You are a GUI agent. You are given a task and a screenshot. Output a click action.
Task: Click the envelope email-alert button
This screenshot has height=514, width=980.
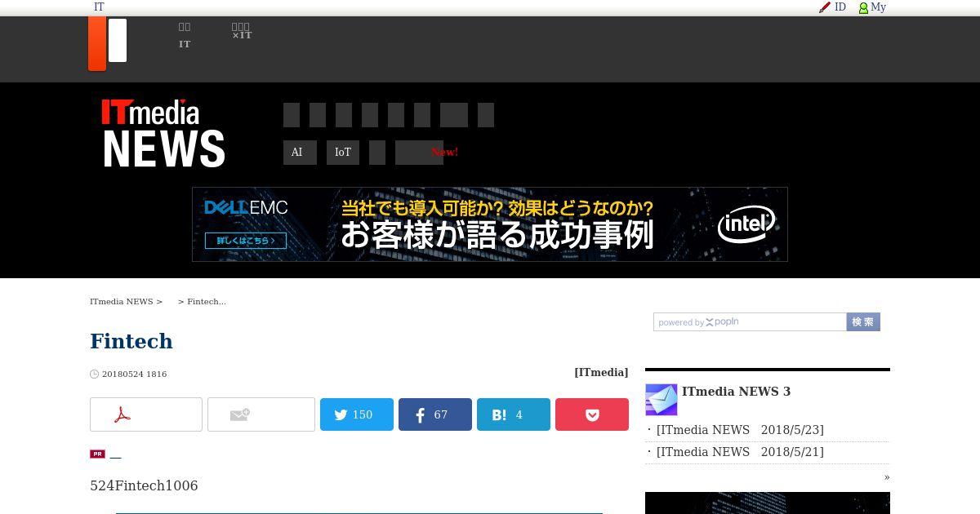tap(261, 414)
